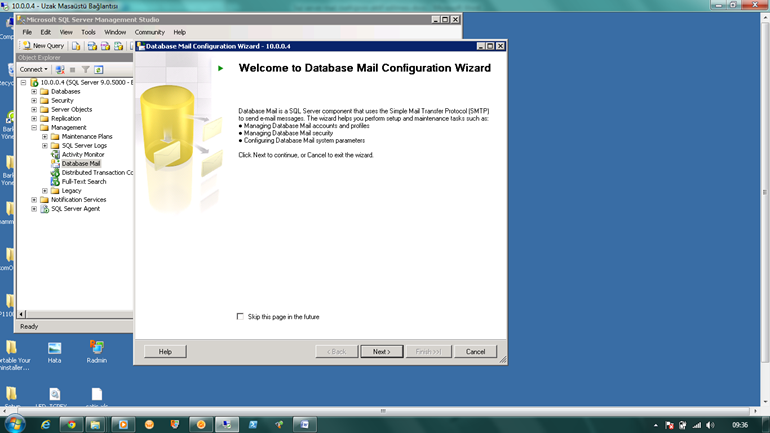Collapse the 10.0.0.4 server root node

point(23,82)
